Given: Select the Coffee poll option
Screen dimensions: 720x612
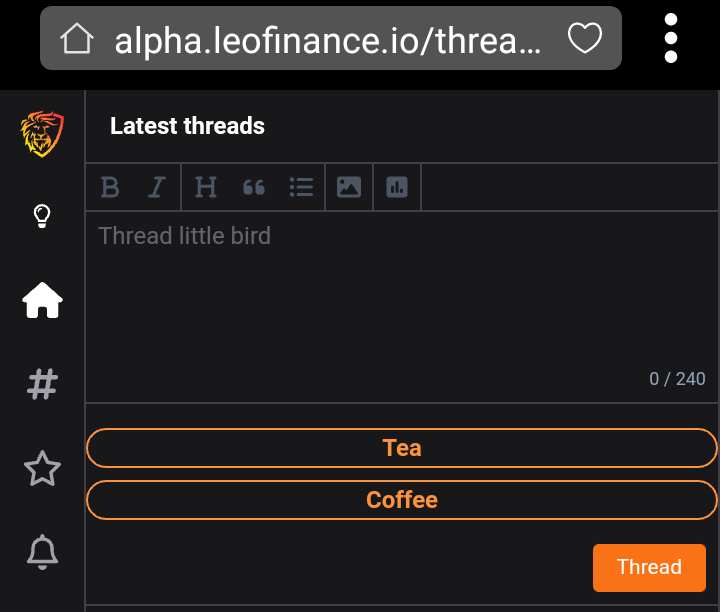Looking at the screenshot, I should 402,500.
